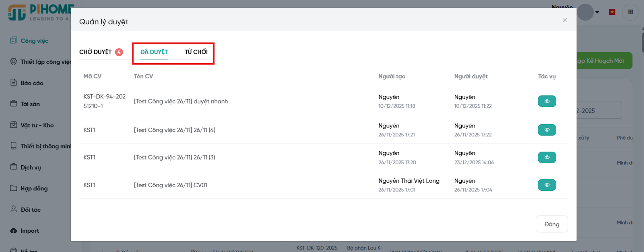Screen dimensions: 644x252
Task: View the CV01 task details
Action: (x=547, y=185)
